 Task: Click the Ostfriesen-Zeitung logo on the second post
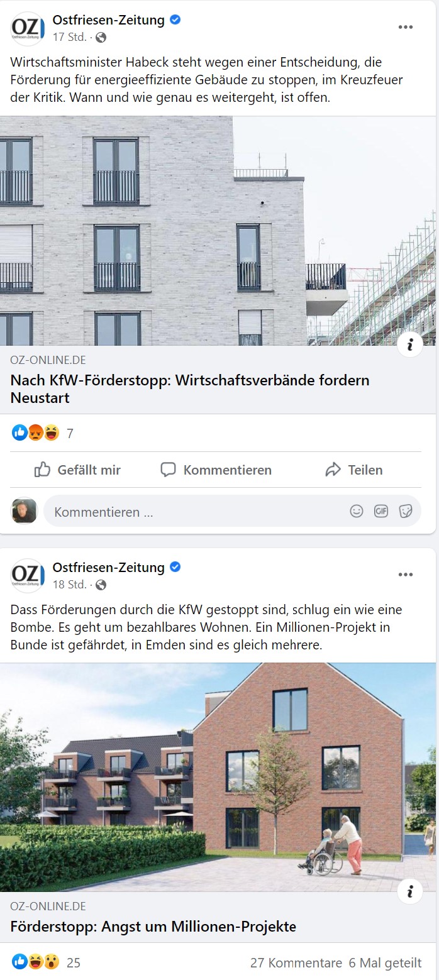28,576
